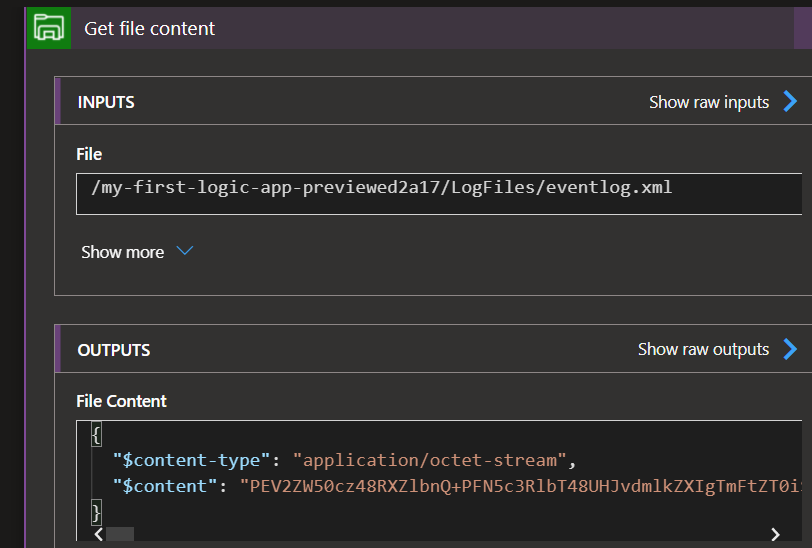Image resolution: width=812 pixels, height=548 pixels.
Task: Click the File Content label under OUTPUTS
Action: 121,401
